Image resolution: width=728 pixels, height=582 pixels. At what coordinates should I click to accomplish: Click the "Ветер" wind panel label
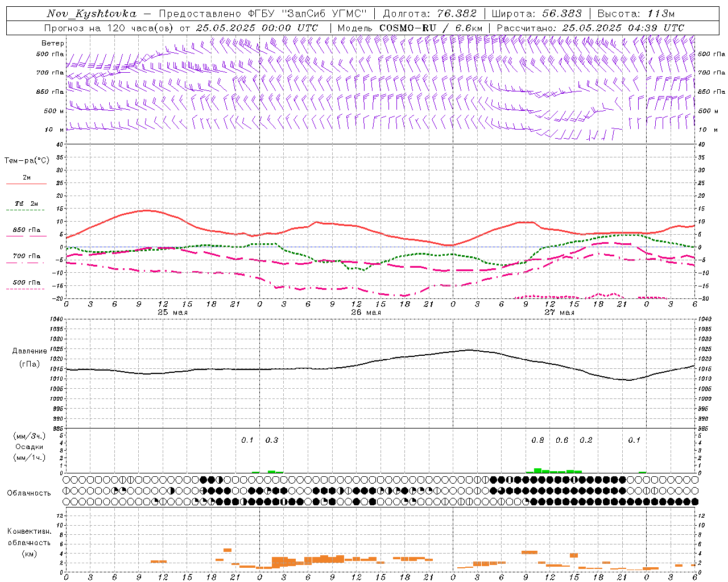(x=53, y=43)
